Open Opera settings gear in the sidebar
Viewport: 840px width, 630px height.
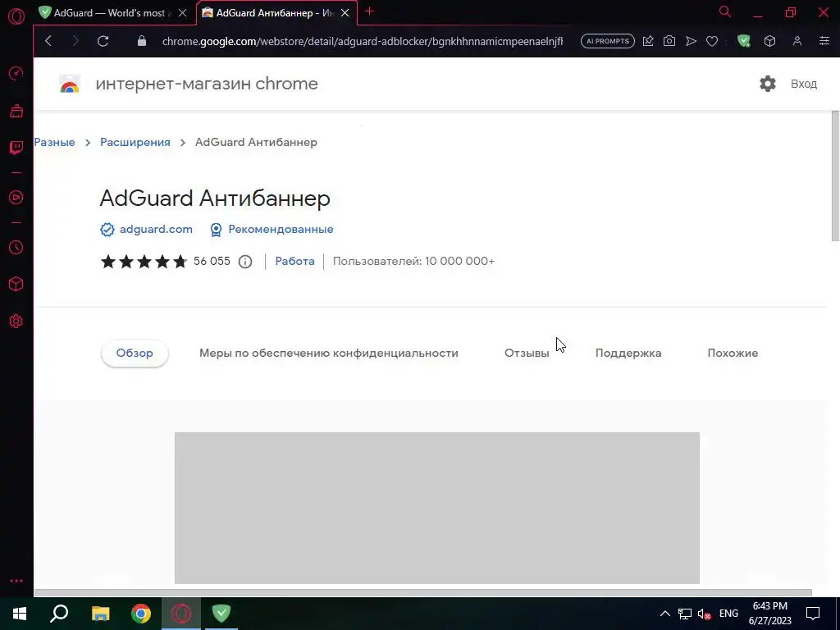(x=16, y=321)
